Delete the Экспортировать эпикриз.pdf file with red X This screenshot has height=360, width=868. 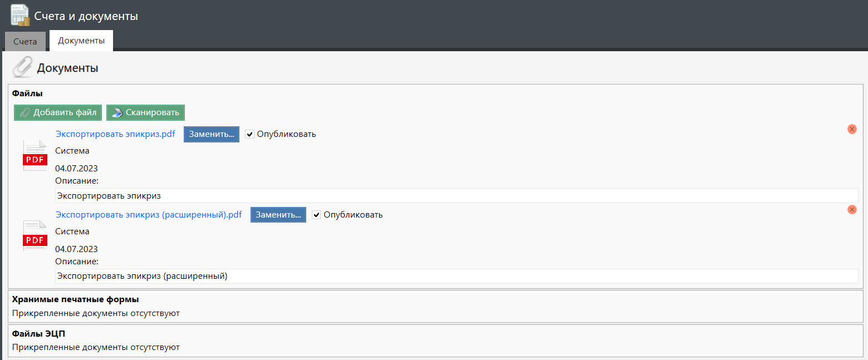[x=852, y=129]
